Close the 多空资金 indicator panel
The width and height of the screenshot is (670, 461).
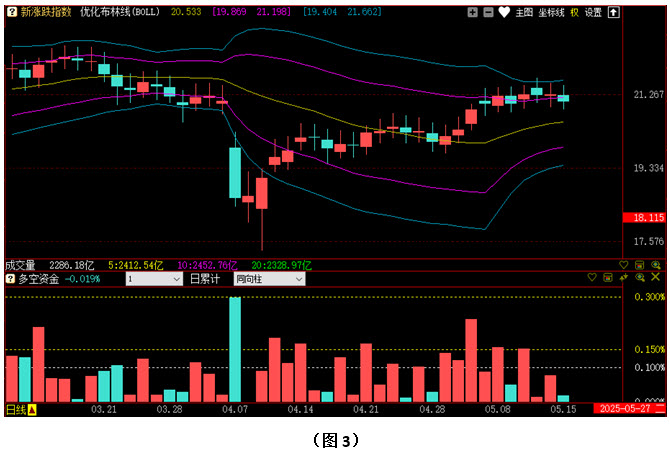[x=655, y=277]
